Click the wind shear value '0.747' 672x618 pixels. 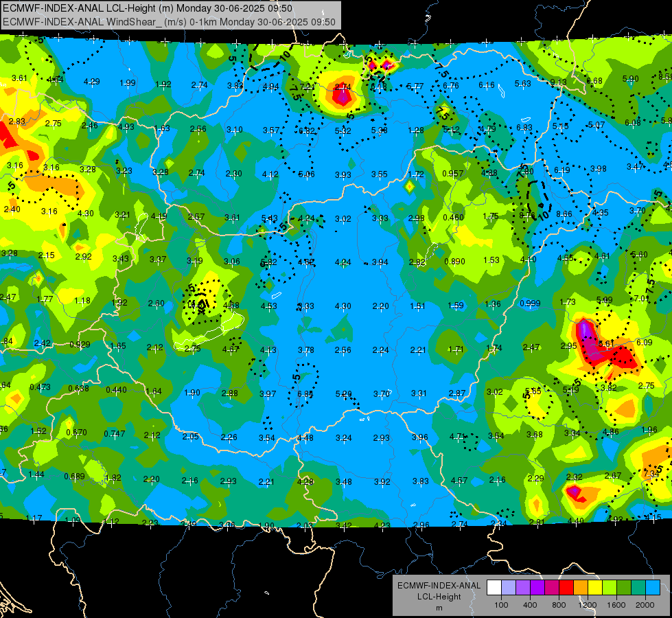[115, 434]
